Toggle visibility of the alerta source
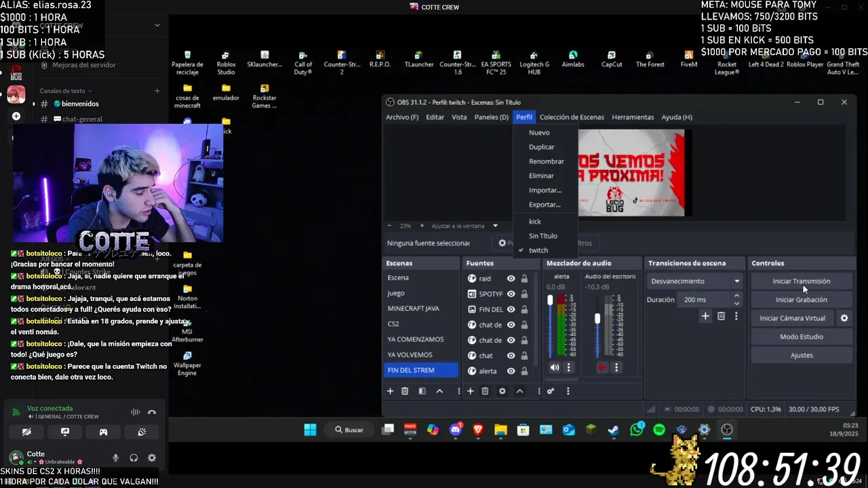The image size is (868, 488). [511, 371]
